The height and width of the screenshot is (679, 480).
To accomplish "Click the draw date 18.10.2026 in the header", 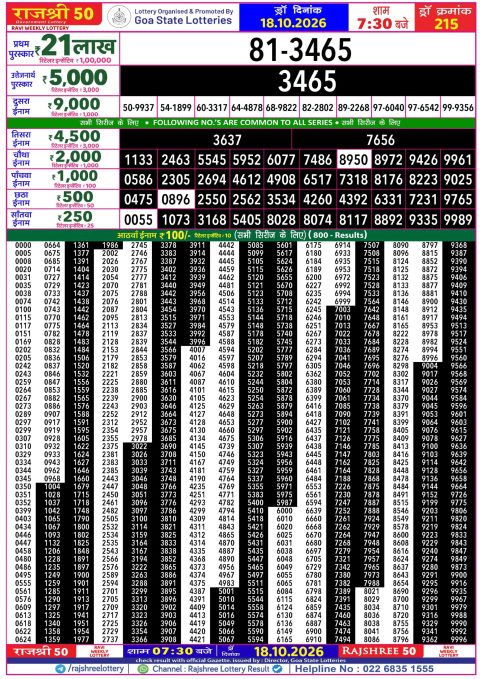I will [x=293, y=23].
